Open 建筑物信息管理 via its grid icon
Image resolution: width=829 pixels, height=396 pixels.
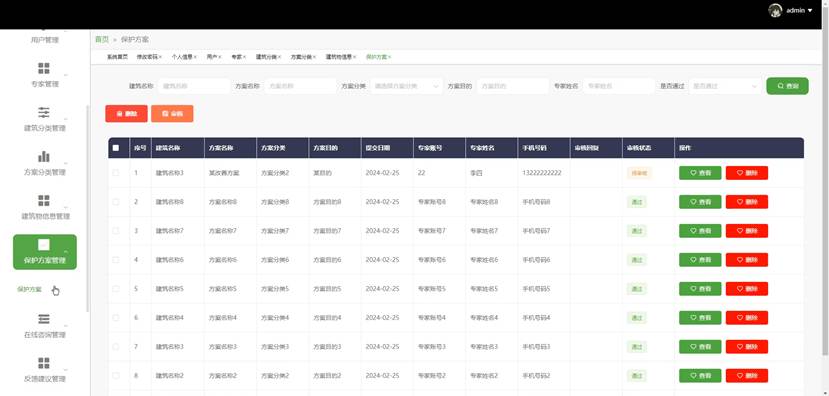click(x=44, y=200)
